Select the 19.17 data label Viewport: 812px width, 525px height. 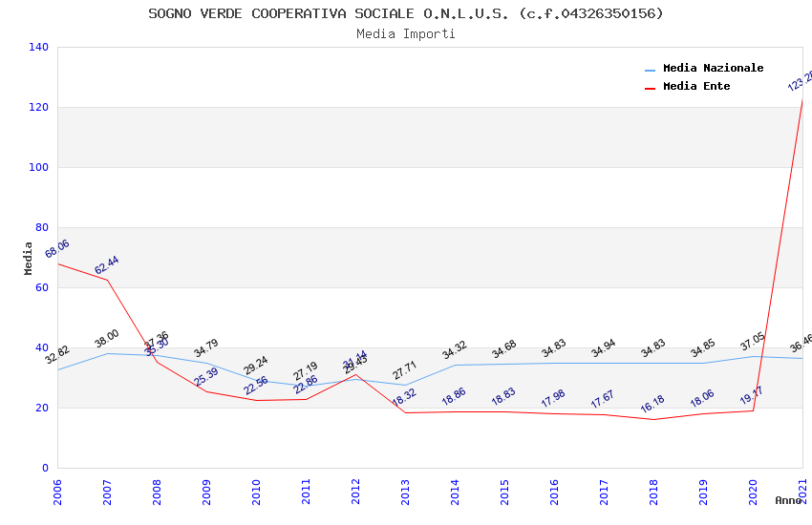pyautogui.click(x=752, y=395)
